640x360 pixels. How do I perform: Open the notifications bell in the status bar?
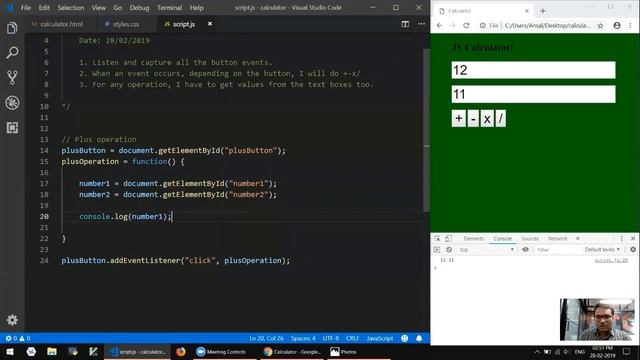coord(419,338)
